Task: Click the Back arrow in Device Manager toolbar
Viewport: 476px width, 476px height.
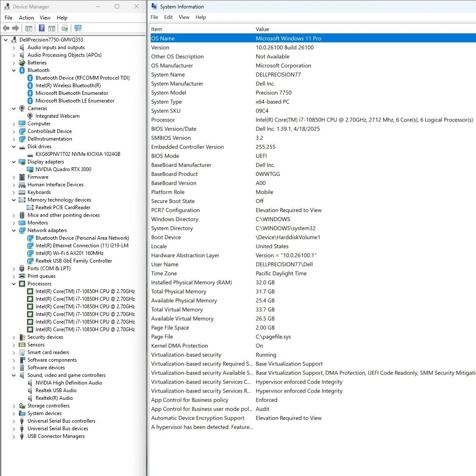Action: (6, 28)
